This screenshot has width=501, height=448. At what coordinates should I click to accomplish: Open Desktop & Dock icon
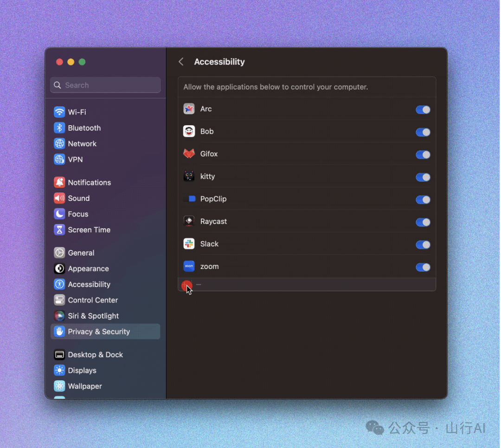click(59, 355)
